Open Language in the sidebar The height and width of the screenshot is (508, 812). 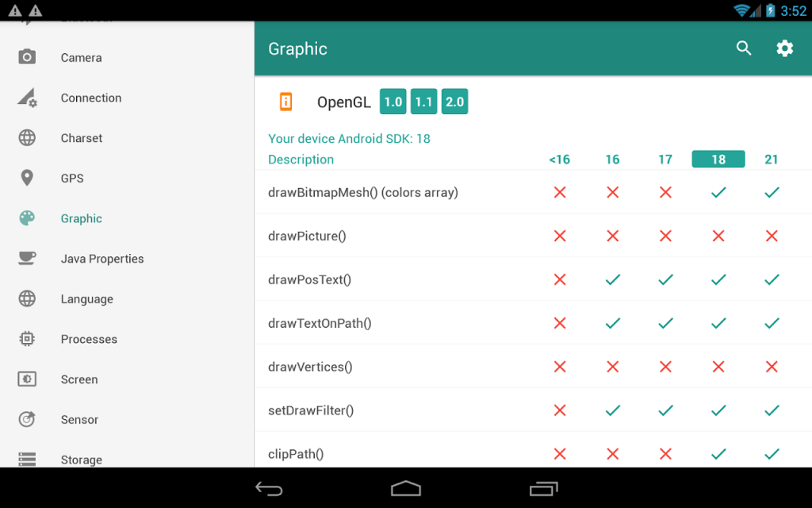(127, 298)
